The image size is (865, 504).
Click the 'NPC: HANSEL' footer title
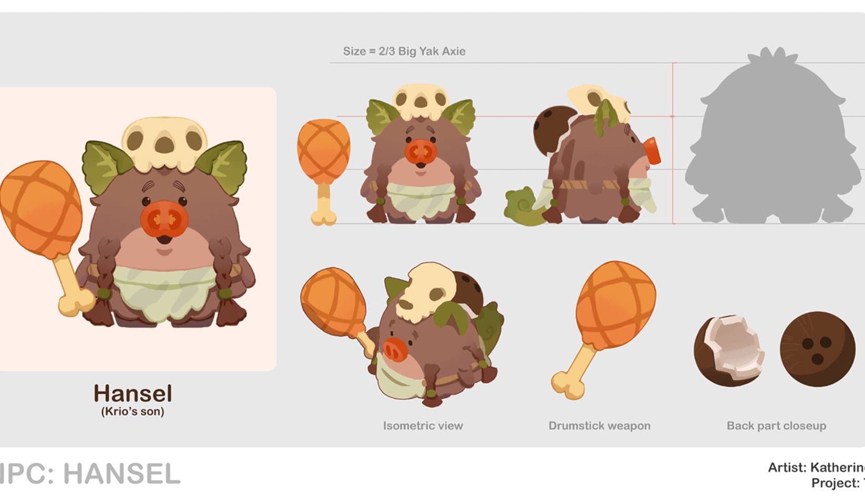pyautogui.click(x=89, y=474)
